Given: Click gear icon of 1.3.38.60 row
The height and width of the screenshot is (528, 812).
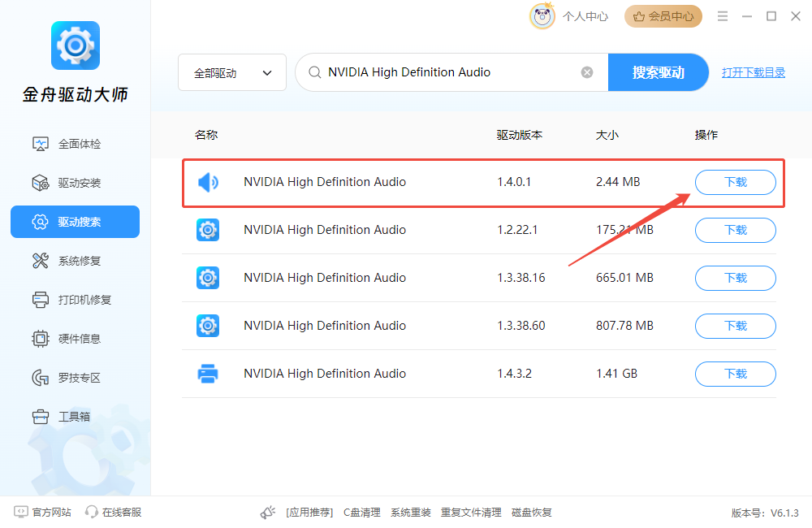Looking at the screenshot, I should click(x=208, y=326).
